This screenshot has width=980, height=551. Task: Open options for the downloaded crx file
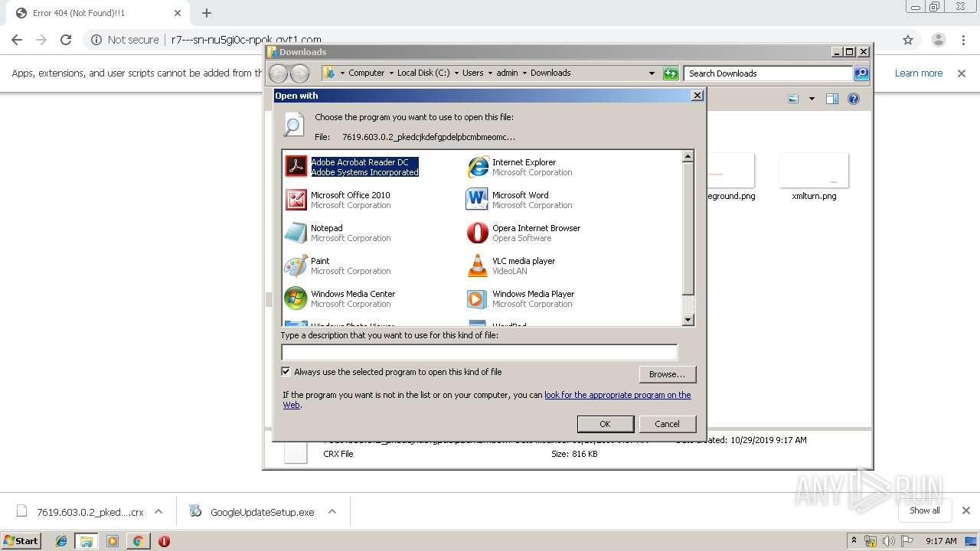pos(158,512)
